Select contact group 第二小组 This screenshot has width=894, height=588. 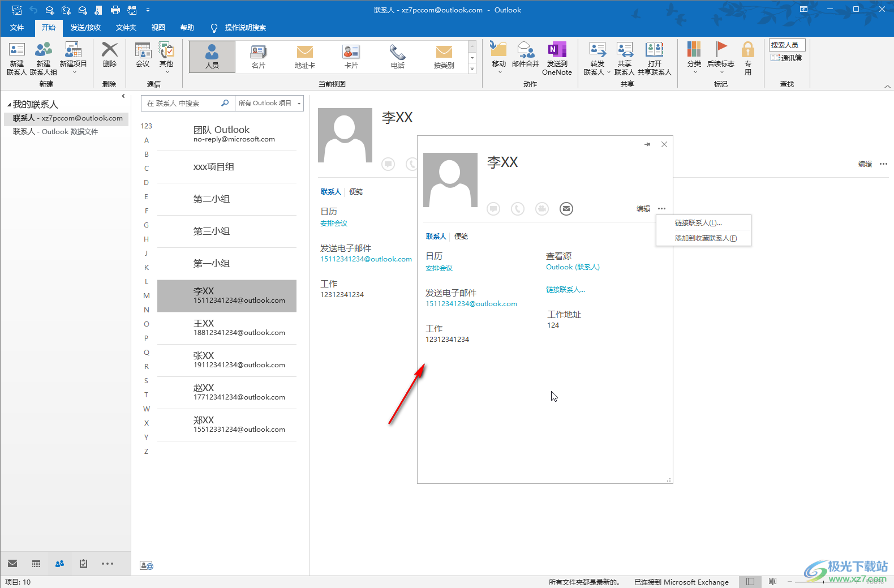click(x=227, y=199)
